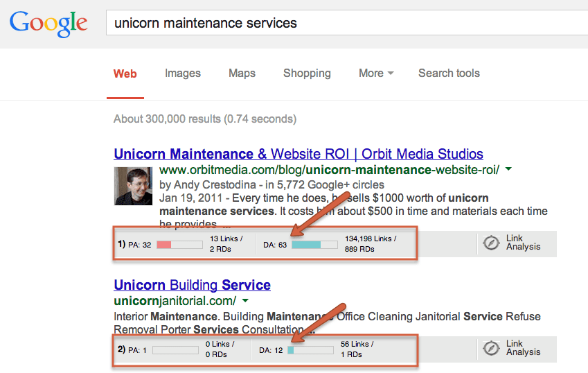
Task: Click the PA: 1 label
Action: pyautogui.click(x=137, y=351)
